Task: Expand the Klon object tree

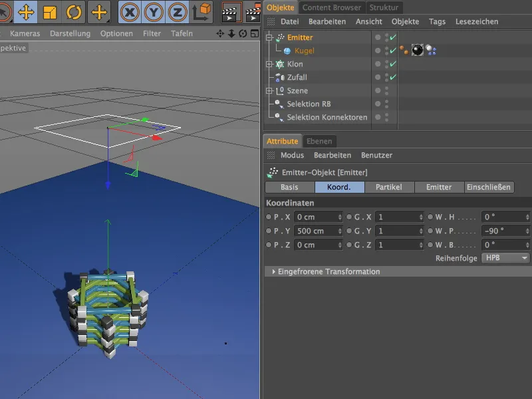Action: 269,65
